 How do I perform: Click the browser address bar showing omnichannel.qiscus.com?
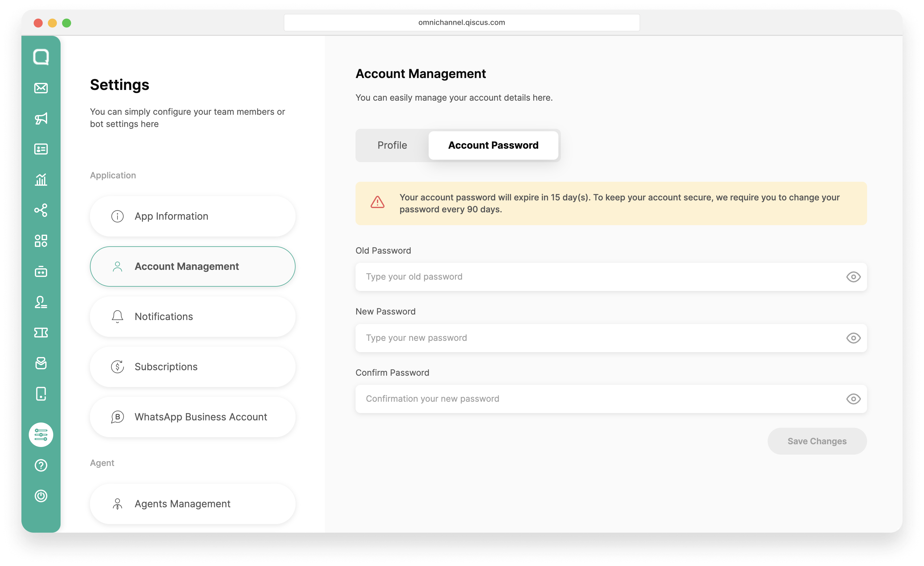462,23
